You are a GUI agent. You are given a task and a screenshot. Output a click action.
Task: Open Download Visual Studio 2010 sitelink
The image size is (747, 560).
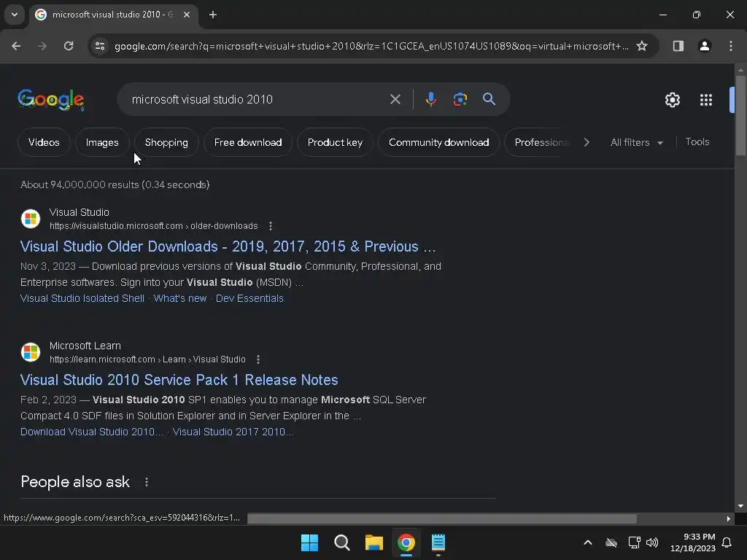[91, 432]
